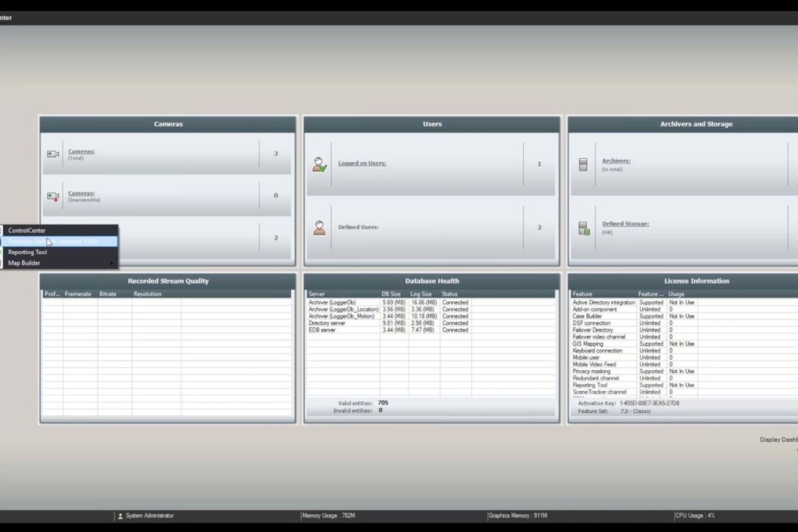Image resolution: width=798 pixels, height=532 pixels.
Task: Open the Defined Storage link
Action: tap(625, 224)
